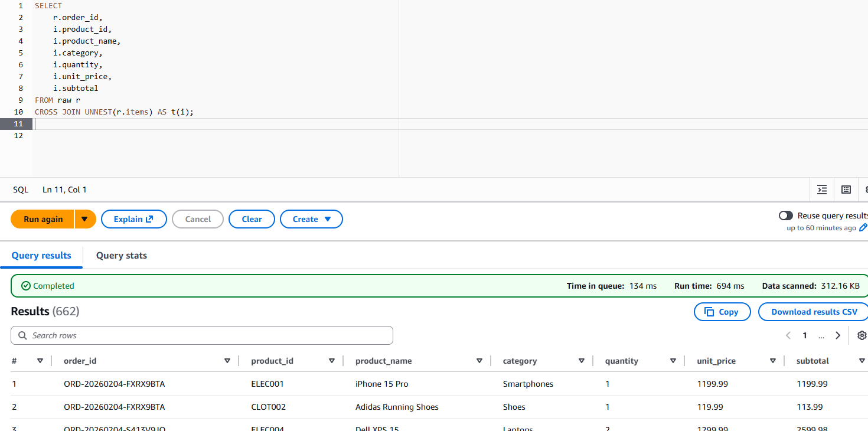Click pencil icon to edit reuse time
The image size is (868, 431).
pos(863,228)
